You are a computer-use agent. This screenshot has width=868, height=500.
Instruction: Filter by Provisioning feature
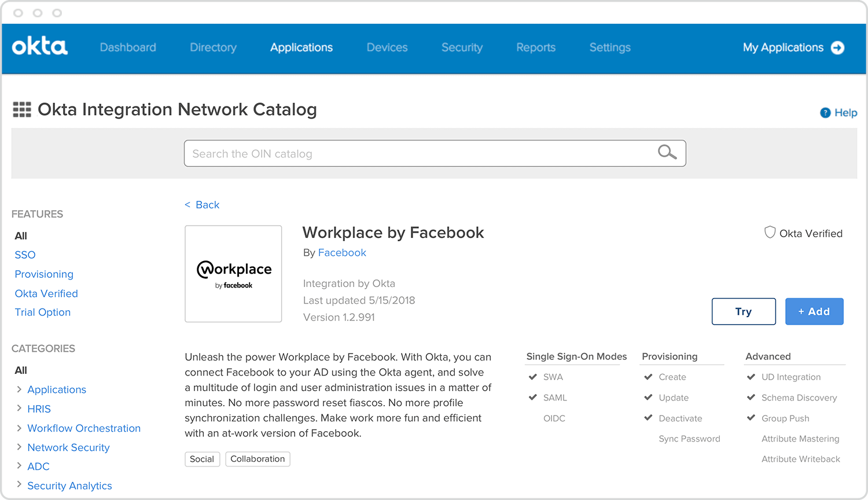click(44, 274)
